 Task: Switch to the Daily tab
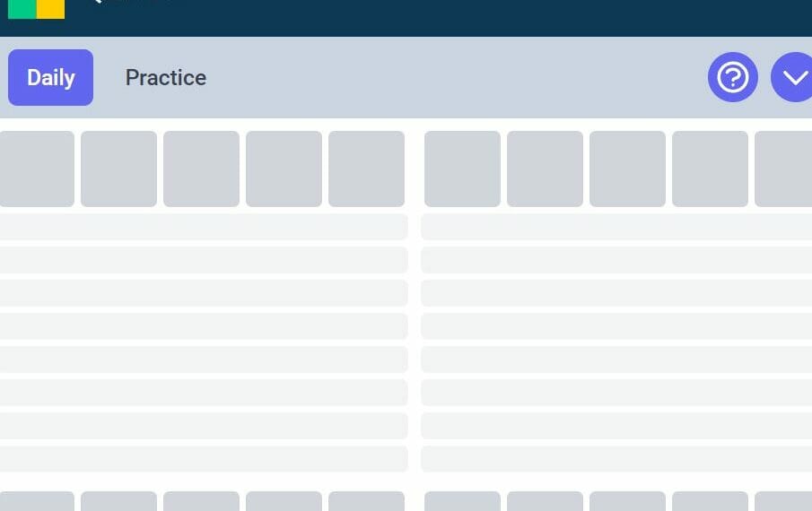51,78
